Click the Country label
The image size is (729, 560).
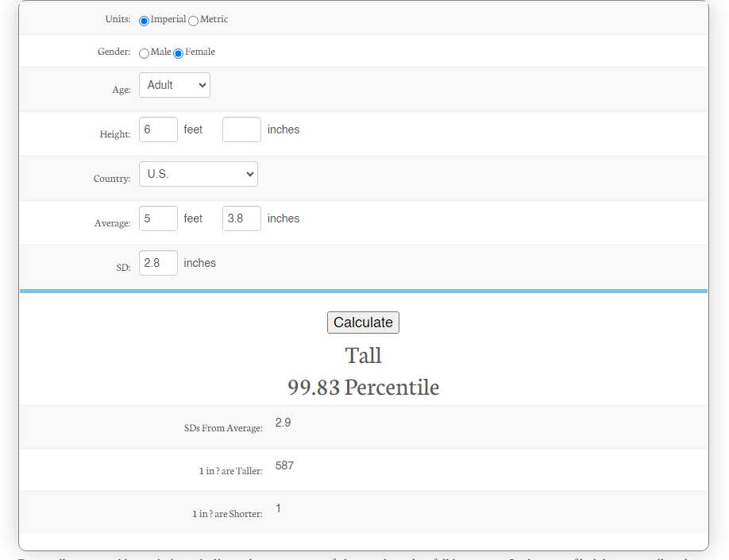pos(112,179)
